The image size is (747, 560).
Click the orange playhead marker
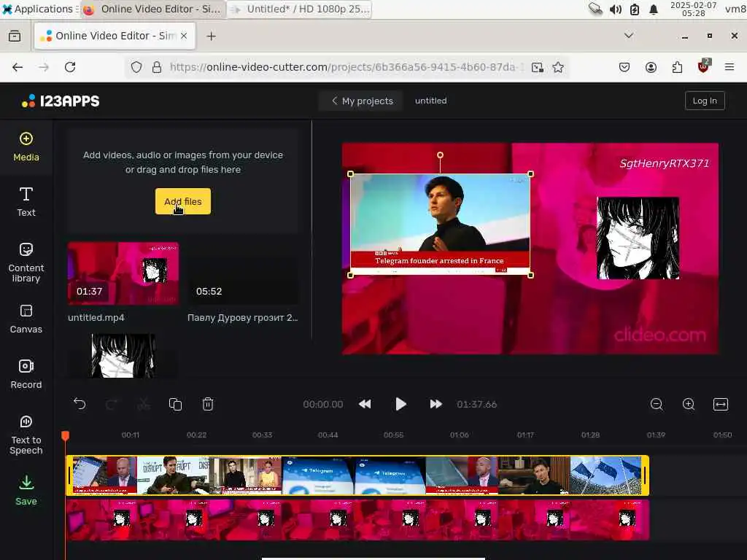tap(65, 435)
